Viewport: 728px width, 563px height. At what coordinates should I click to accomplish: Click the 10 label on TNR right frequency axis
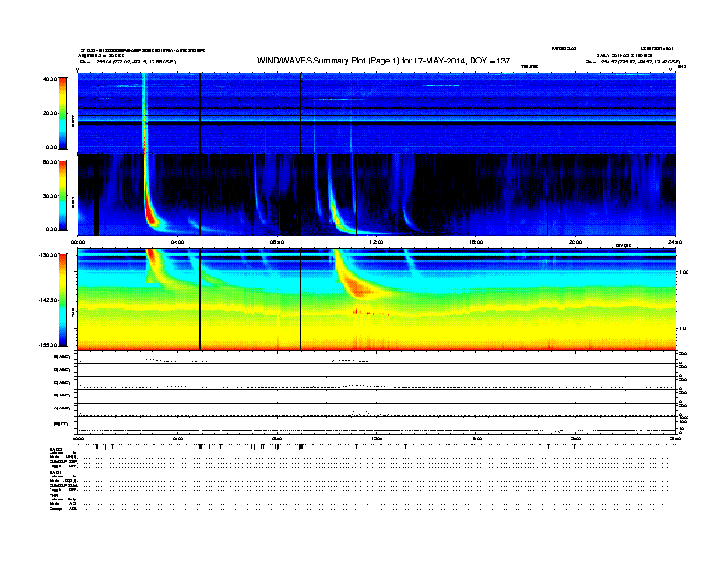pos(683,329)
